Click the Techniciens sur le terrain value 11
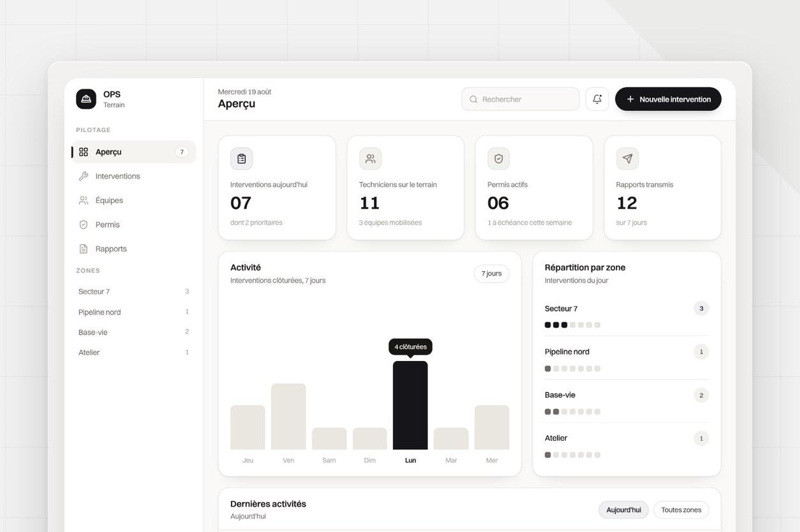Viewport: 800px width, 532px height. point(369,203)
